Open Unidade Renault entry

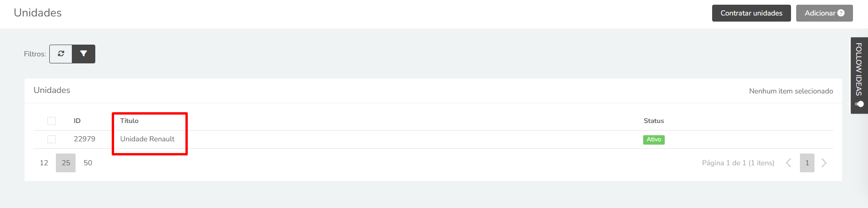[x=147, y=139]
